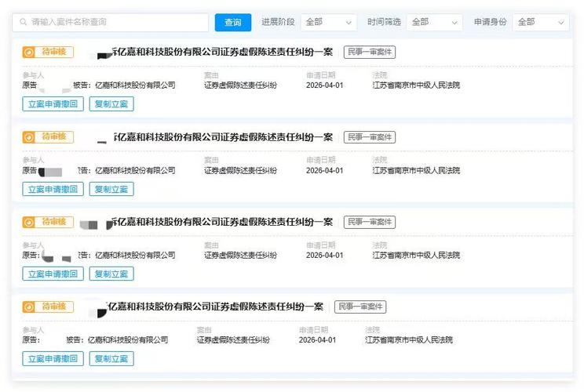Click 2026-04-01 date in third case

click(324, 255)
